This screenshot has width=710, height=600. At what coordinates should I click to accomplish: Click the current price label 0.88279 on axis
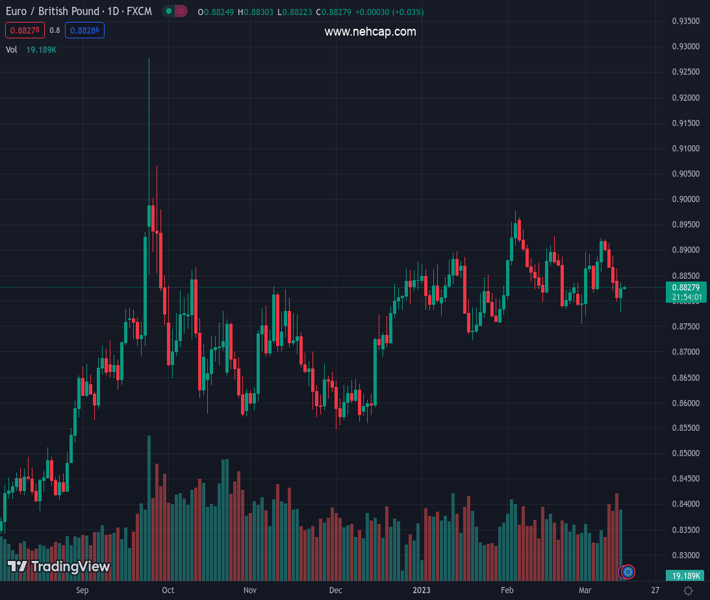coord(685,288)
